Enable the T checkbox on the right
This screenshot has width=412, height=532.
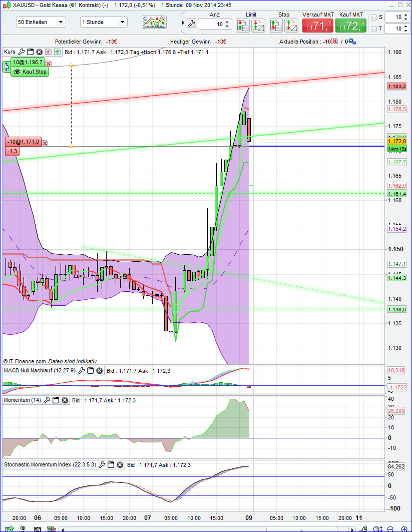(373, 29)
